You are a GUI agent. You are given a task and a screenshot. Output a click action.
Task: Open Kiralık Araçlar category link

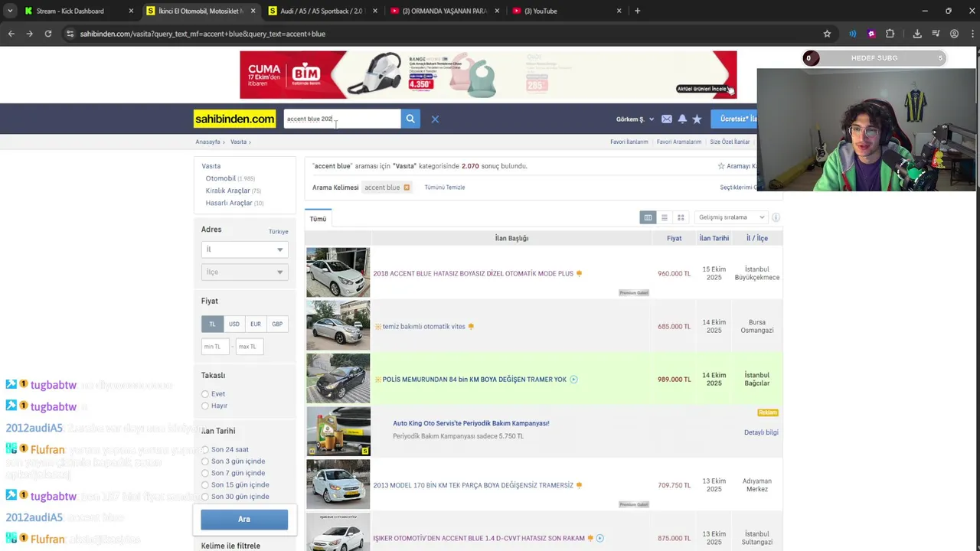pos(227,191)
